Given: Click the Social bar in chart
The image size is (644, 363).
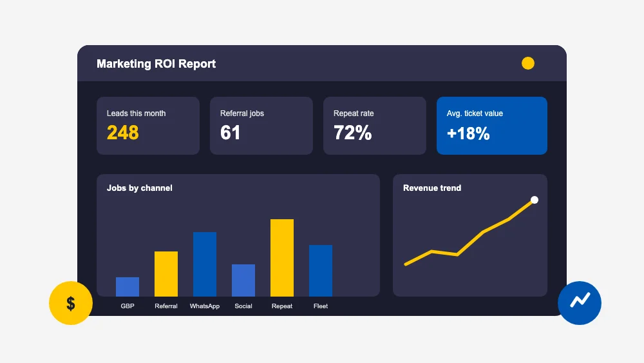Looking at the screenshot, I should coord(243,280).
